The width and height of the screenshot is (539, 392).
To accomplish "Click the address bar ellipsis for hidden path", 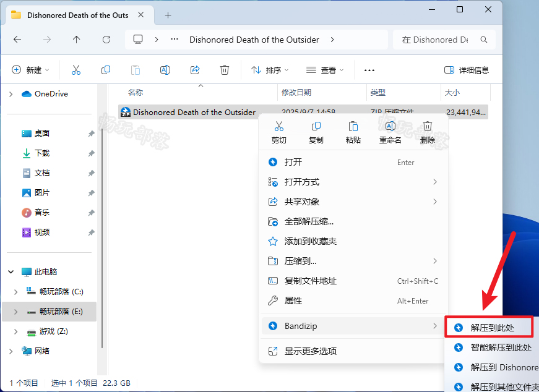I will [x=175, y=39].
